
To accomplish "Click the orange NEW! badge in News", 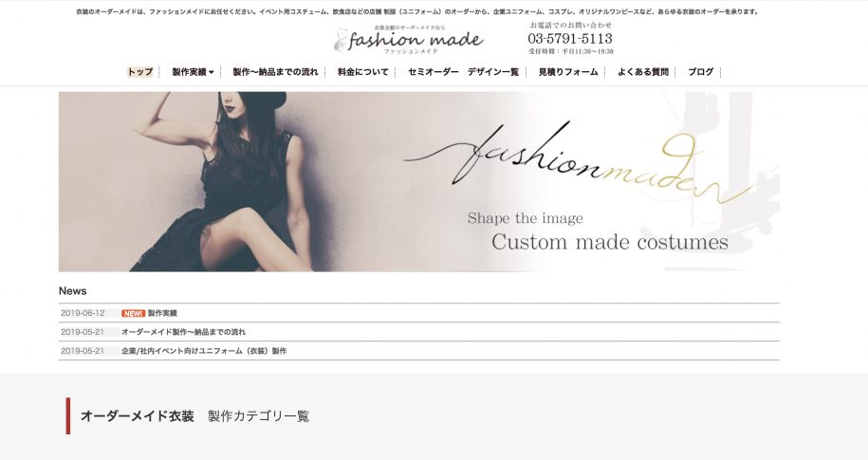I will pos(133,313).
